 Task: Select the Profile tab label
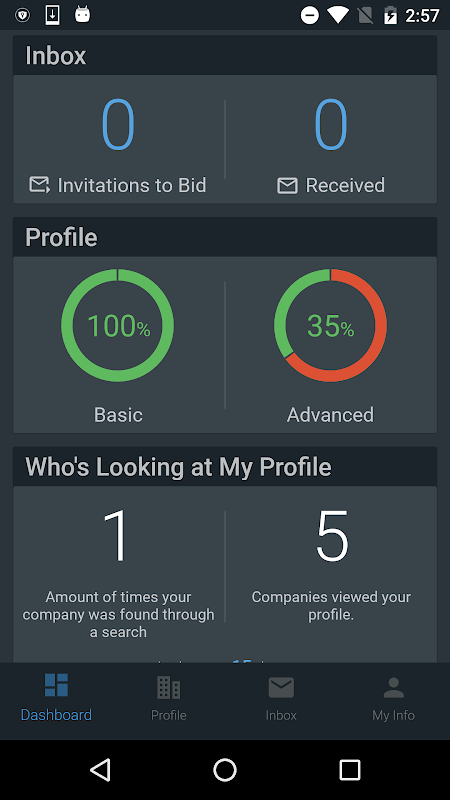(168, 715)
